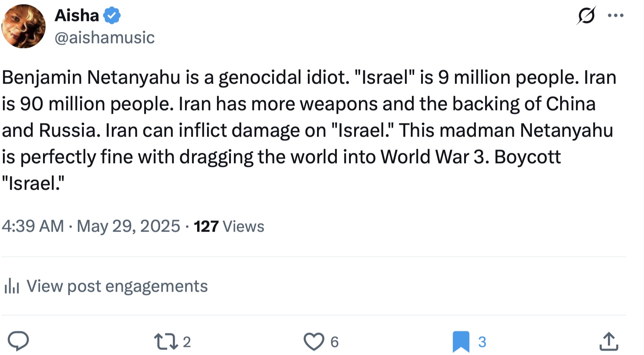Click the "127 Views" count
The width and height of the screenshot is (644, 355).
(x=229, y=226)
